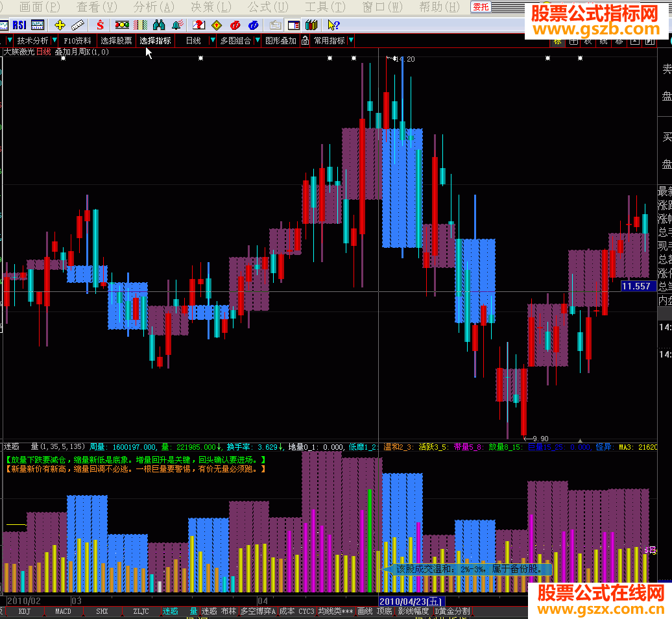Viewport: 672px width, 619px height.
Task: Click the 技术分析 button
Action: [x=32, y=41]
